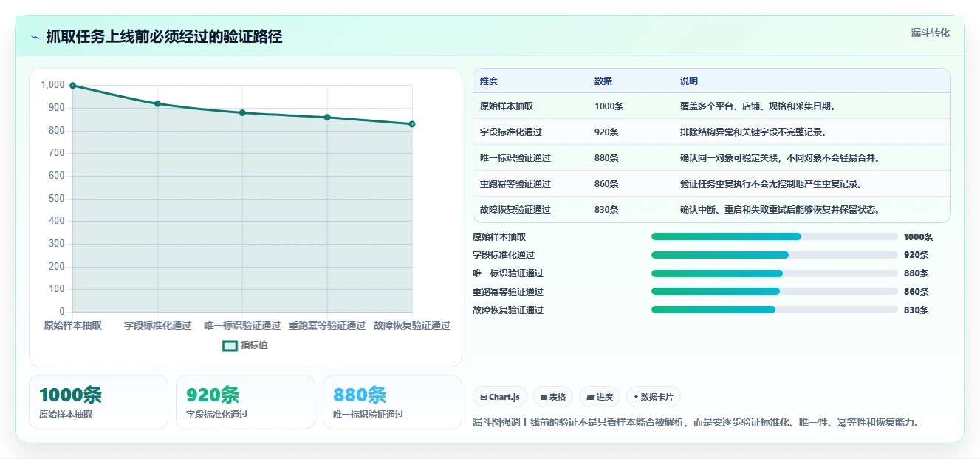Select the 数据卡片 tag
This screenshot has width=980, height=459.
coord(654,397)
